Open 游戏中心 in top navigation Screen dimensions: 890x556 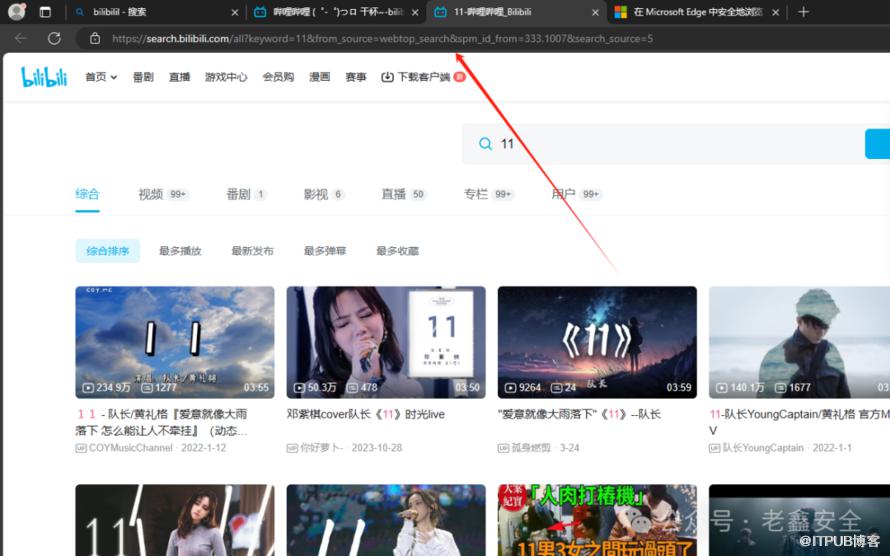coord(226,77)
